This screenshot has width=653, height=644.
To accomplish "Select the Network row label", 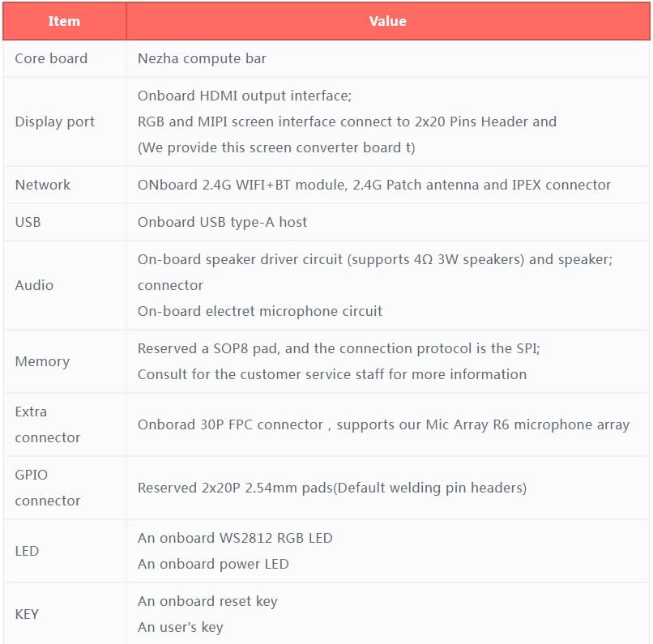I will [42, 185].
